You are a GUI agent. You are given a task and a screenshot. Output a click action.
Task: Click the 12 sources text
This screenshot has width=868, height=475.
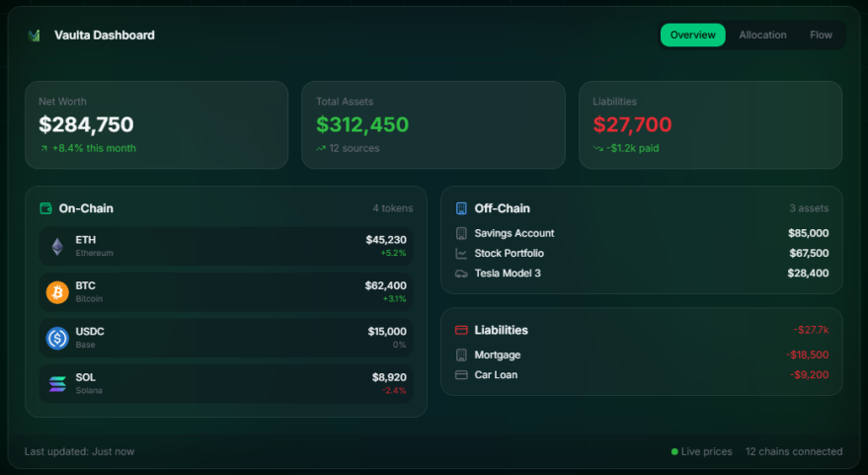[x=355, y=148]
